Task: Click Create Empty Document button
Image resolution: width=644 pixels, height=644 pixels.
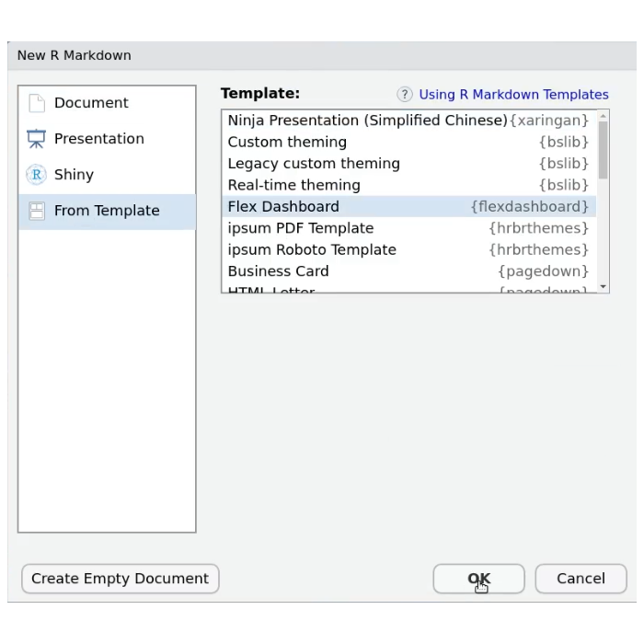Action: coord(120,579)
